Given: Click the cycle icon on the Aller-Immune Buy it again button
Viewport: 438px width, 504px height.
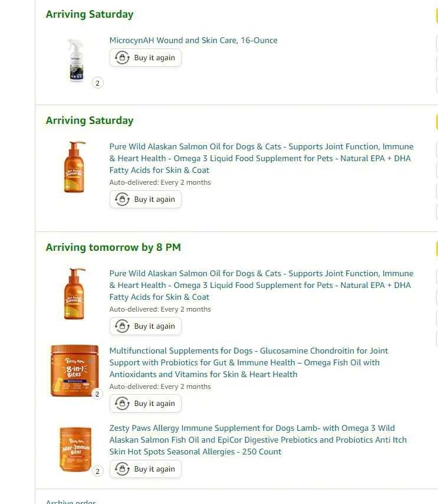Looking at the screenshot, I should pyautogui.click(x=122, y=469).
